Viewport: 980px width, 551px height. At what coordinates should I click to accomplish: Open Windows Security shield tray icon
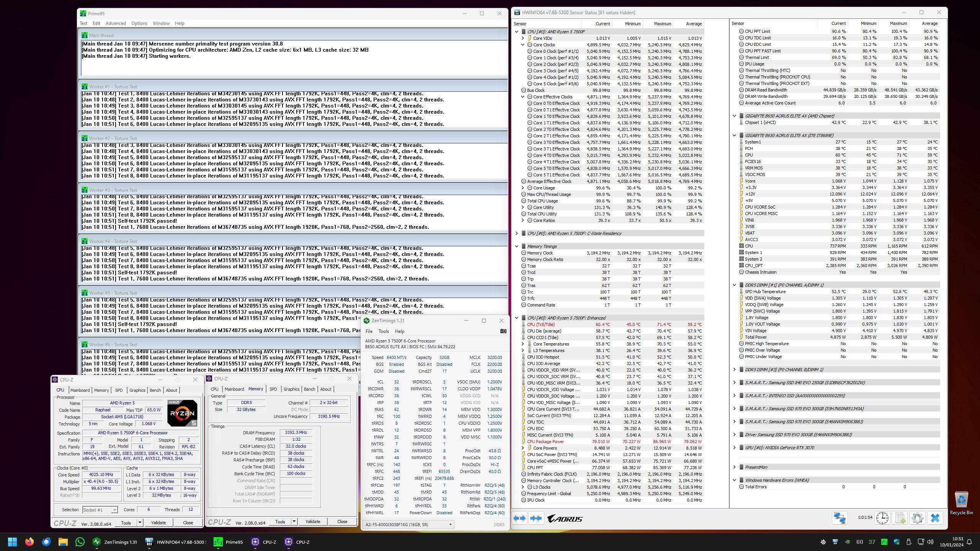click(x=897, y=542)
